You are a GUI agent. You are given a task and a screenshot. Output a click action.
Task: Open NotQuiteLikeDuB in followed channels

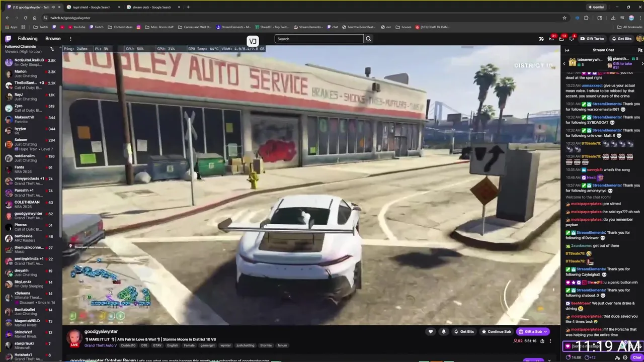point(30,62)
